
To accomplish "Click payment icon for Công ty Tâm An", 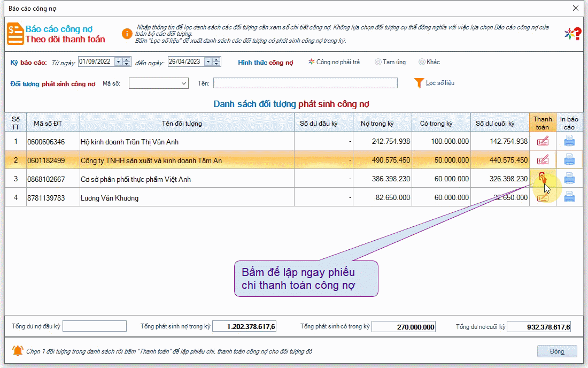I will [x=543, y=160].
